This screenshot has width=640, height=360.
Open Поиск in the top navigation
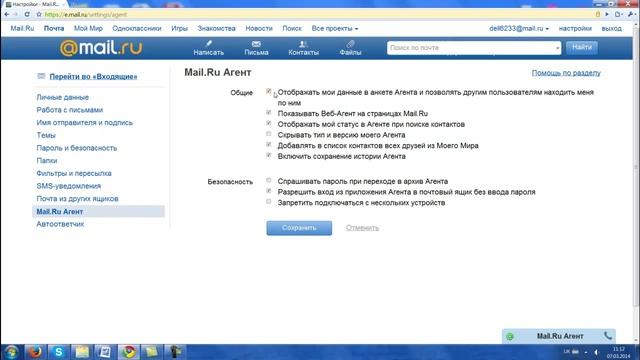[x=292, y=29]
